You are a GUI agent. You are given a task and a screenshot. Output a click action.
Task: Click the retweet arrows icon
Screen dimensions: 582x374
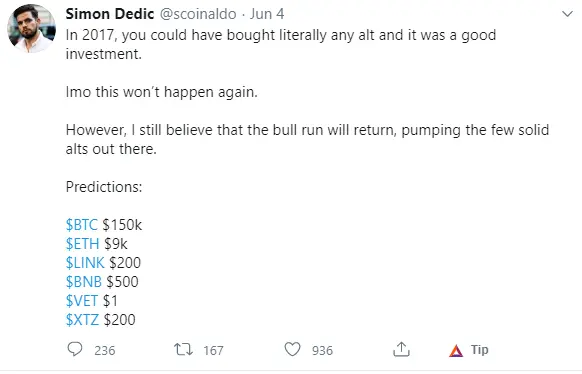tap(183, 349)
